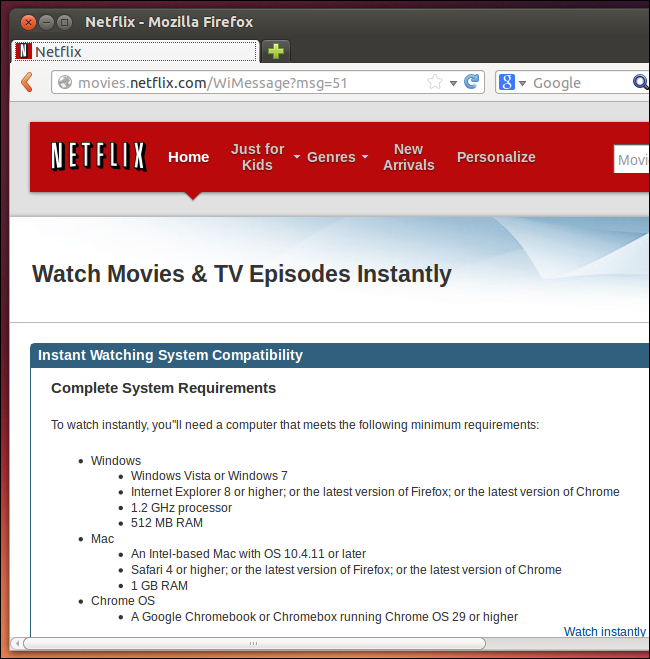
Task: Click the globe site identity icon
Action: (65, 82)
